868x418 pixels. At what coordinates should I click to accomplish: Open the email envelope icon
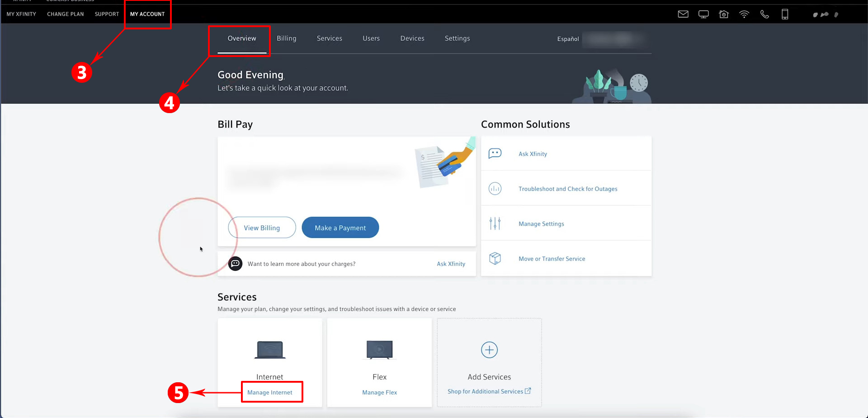683,14
